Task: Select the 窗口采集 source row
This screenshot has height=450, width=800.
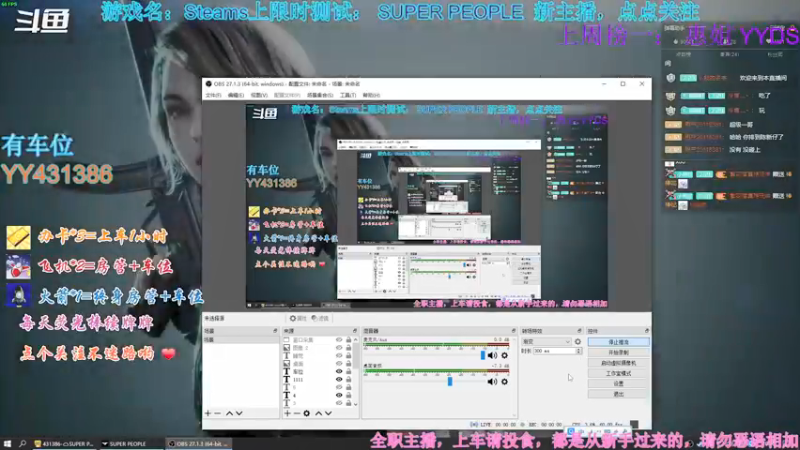Action: coord(317,340)
